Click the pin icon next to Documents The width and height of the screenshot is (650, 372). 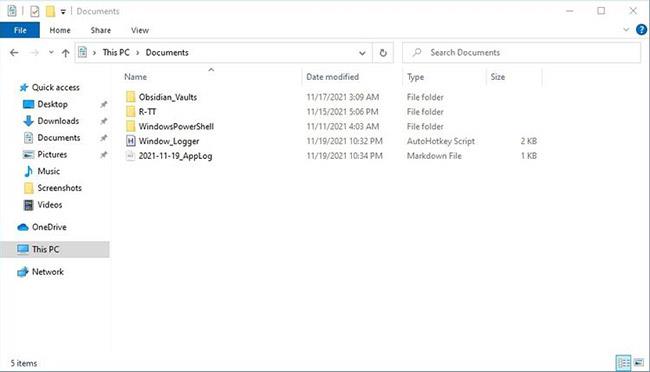pyautogui.click(x=104, y=138)
